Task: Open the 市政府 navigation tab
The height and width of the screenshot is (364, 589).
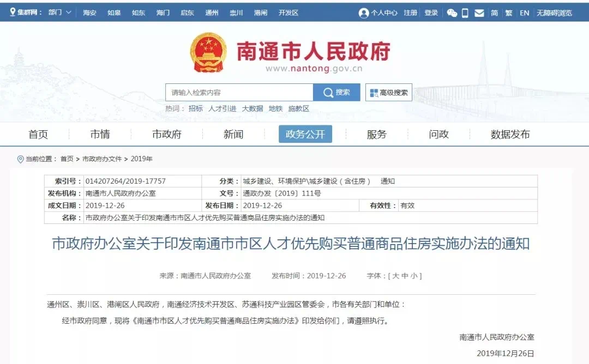Action: point(167,134)
